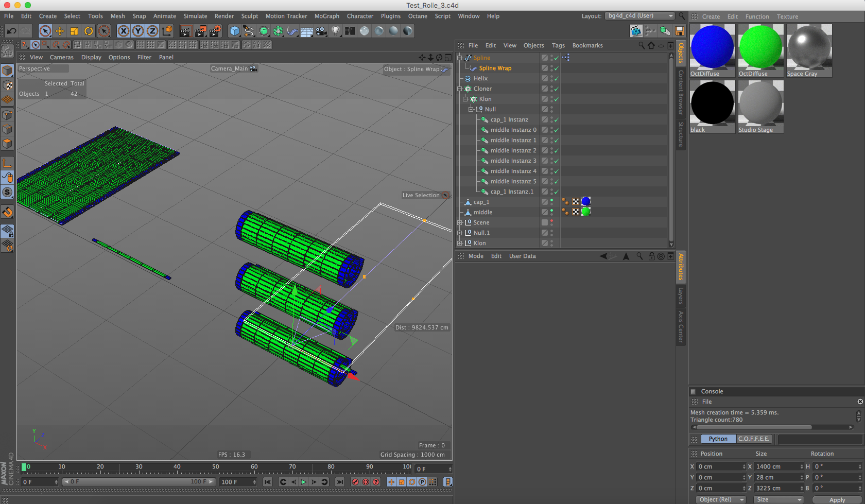Expand the Scene null in the object tree
865x504 pixels.
point(460,223)
